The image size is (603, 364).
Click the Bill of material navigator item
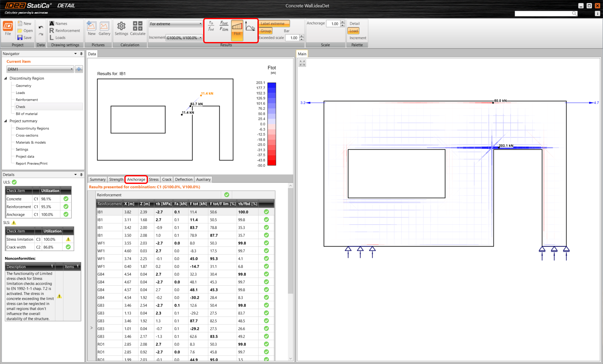[26, 114]
